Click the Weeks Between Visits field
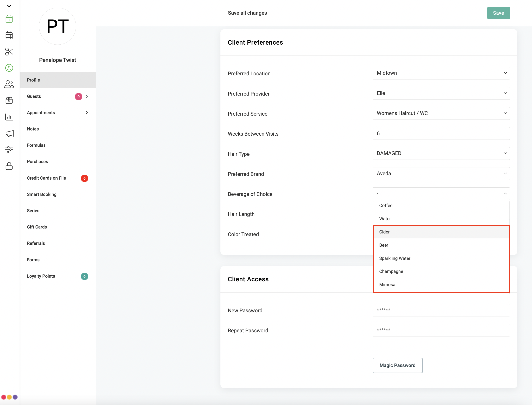 [x=441, y=133]
